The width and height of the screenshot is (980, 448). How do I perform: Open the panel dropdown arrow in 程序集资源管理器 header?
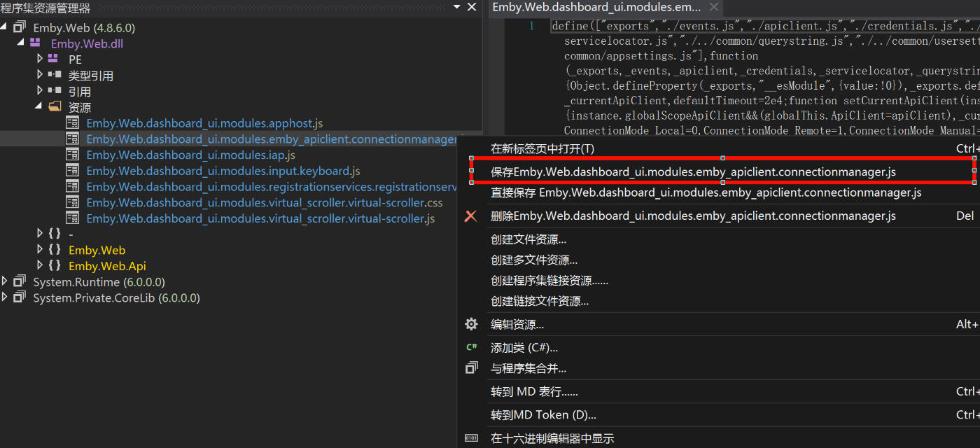(x=456, y=7)
